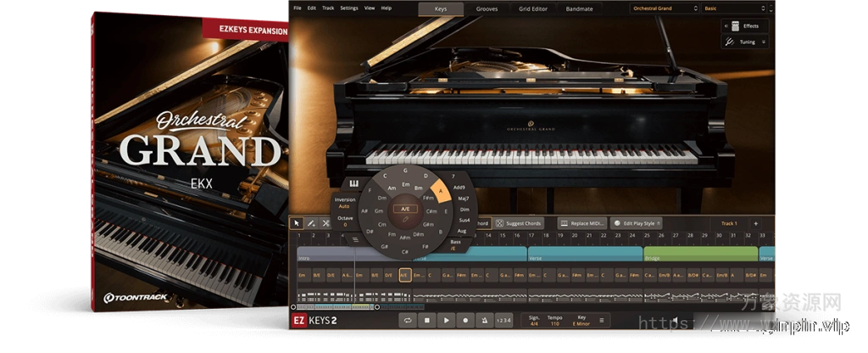Click the Suggest Chords button
The image size is (868, 353).
519,223
